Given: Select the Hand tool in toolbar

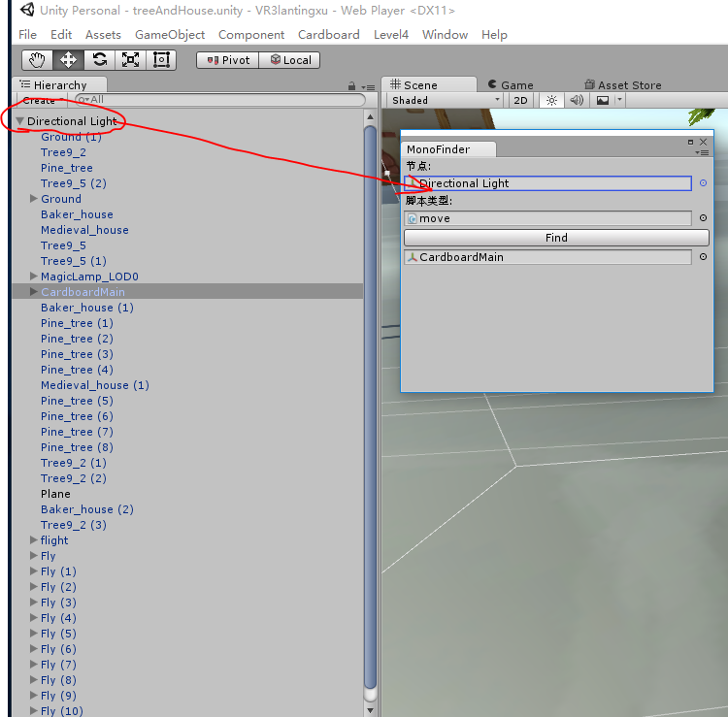Looking at the screenshot, I should click(37, 60).
